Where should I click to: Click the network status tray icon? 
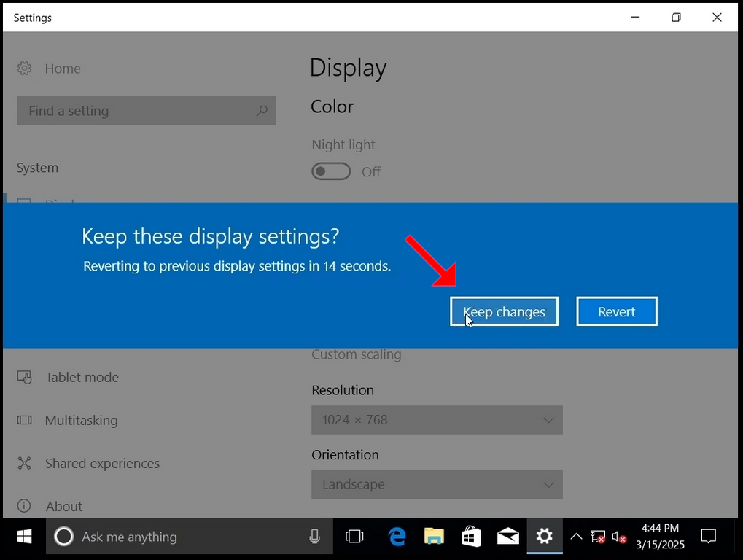(597, 537)
